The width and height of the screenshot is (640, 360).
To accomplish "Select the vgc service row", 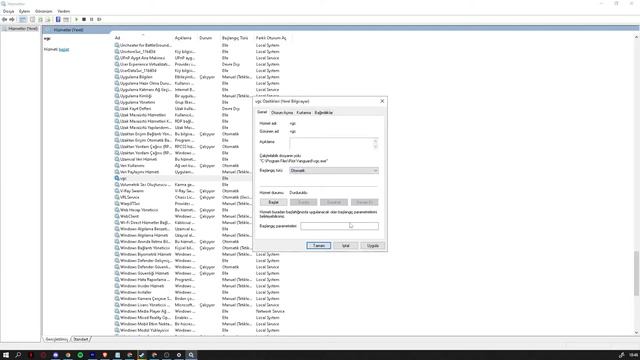I will (183, 178).
